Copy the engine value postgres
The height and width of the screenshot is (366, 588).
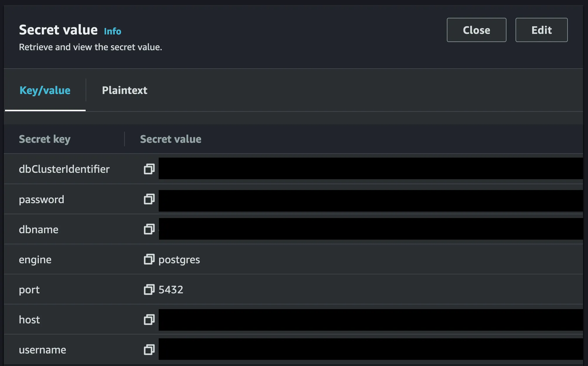coord(149,259)
